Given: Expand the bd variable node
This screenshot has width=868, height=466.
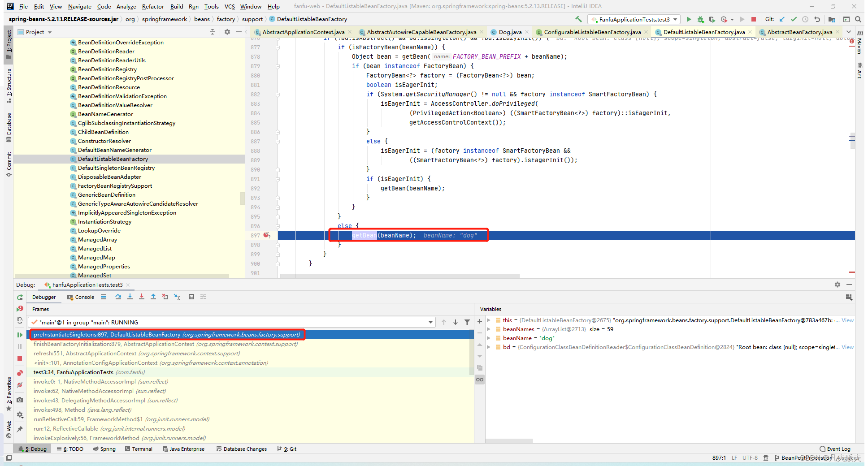Looking at the screenshot, I should pyautogui.click(x=489, y=347).
